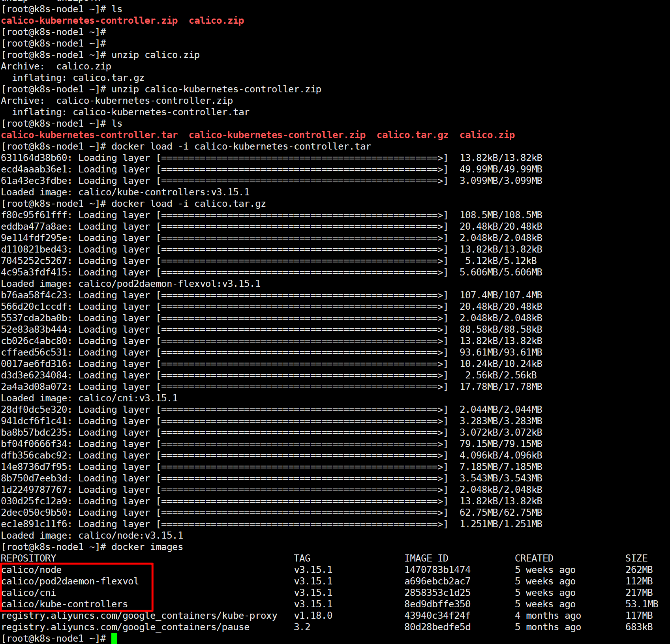The height and width of the screenshot is (644, 670).
Task: Click image ID 1470783b1474
Action: pos(437,570)
